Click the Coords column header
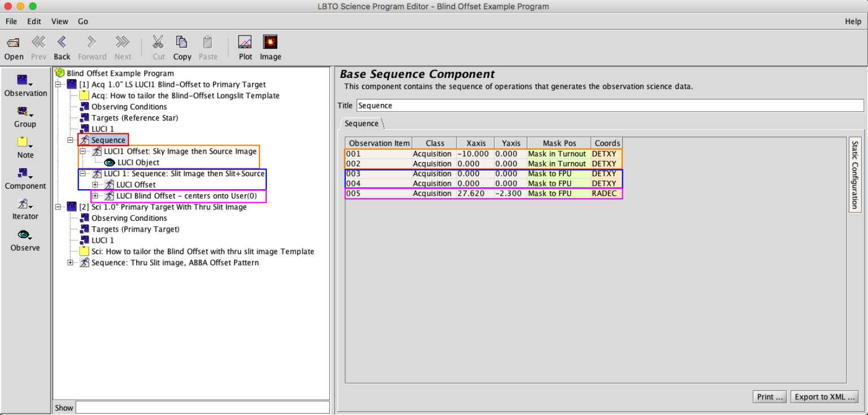 [607, 143]
